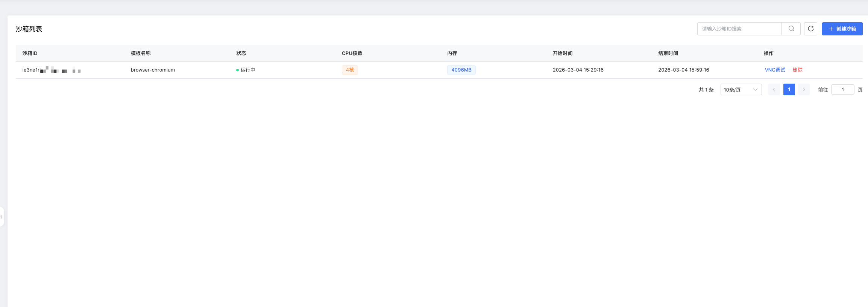Click the 开始时间 column header
Screen dimensions: 868x307
(x=562, y=53)
